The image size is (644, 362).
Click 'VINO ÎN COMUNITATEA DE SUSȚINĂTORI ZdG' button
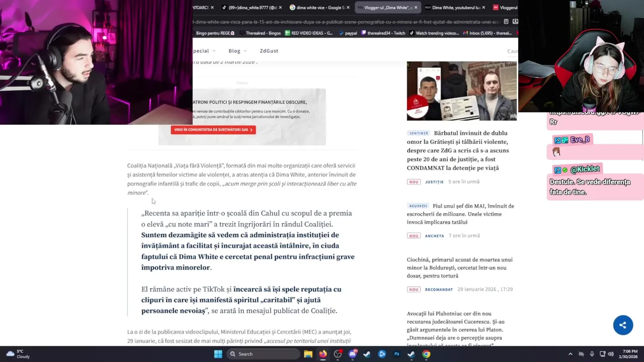tap(213, 130)
